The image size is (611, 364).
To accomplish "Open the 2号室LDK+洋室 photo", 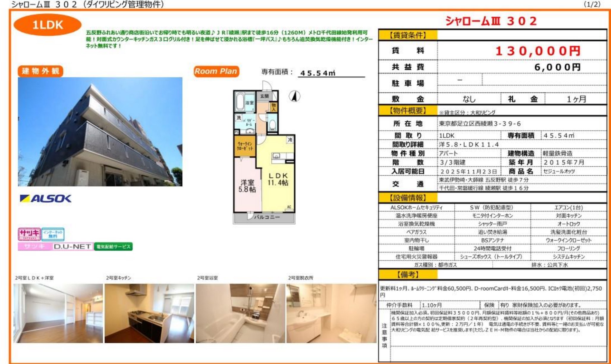I will click(x=58, y=313).
